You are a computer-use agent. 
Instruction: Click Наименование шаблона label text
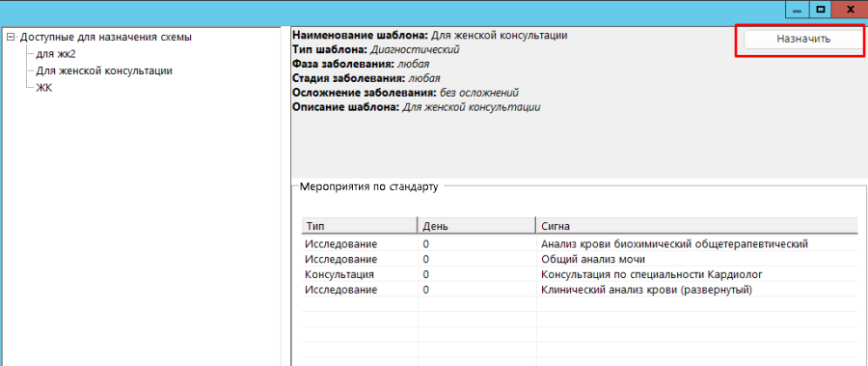[x=361, y=36]
